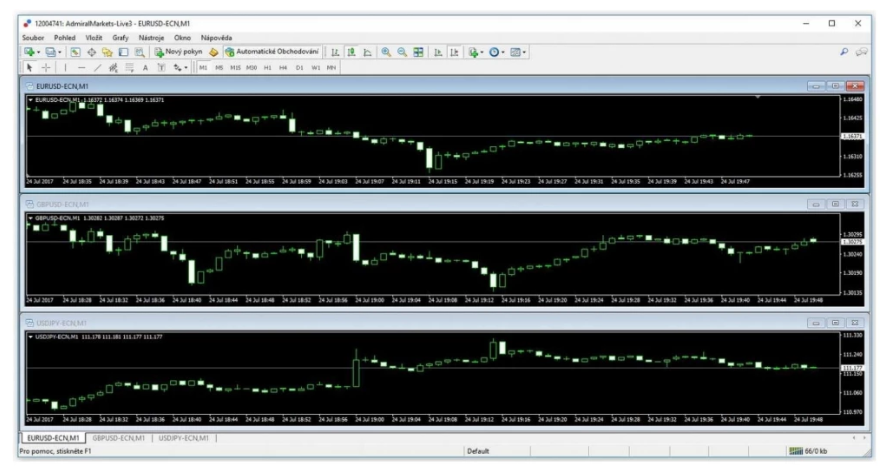This screenshot has width=888, height=475.
Task: Click Nový pokyn new order button
Action: (x=178, y=52)
